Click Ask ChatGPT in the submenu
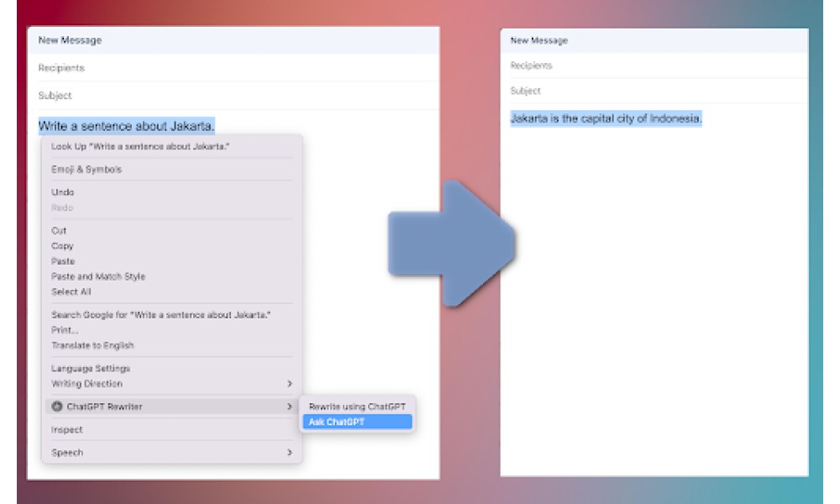 click(x=357, y=422)
